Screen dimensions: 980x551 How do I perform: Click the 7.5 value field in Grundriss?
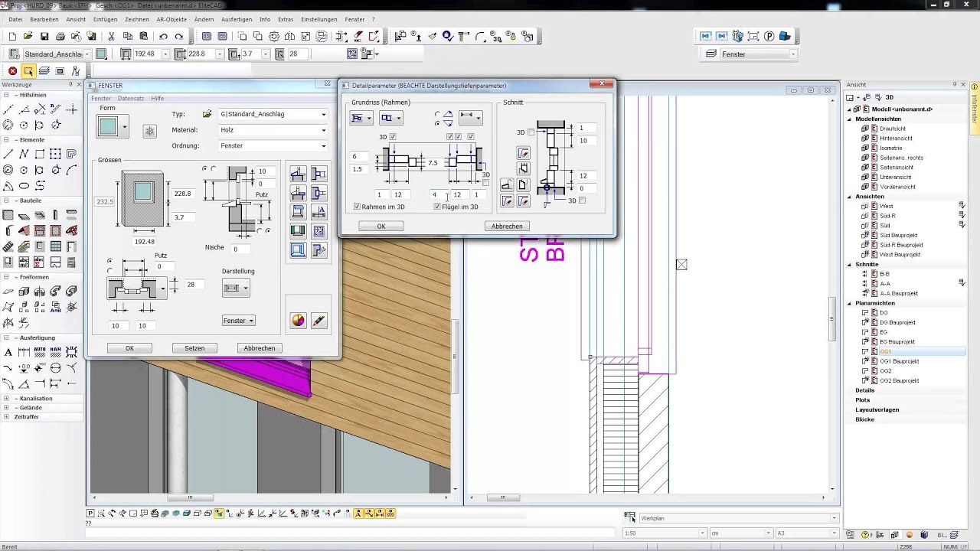pos(433,163)
